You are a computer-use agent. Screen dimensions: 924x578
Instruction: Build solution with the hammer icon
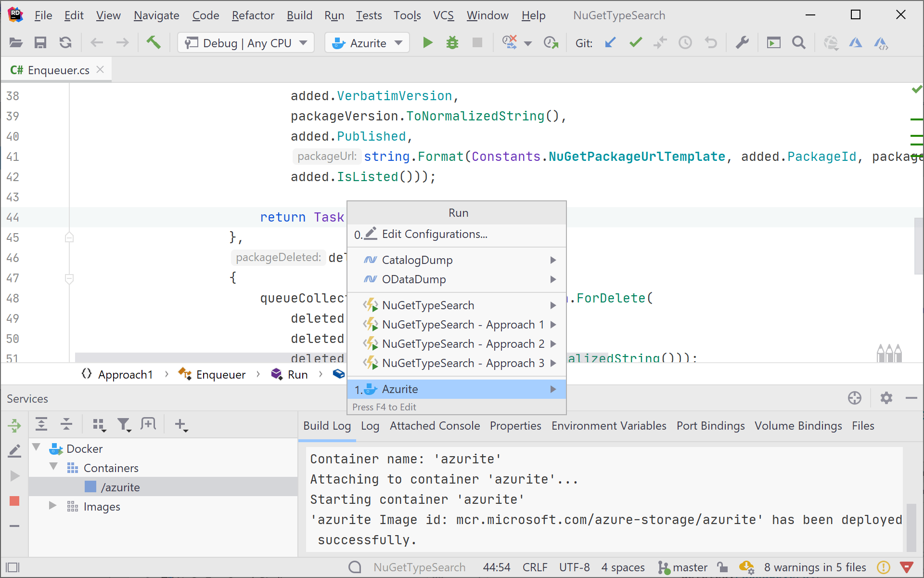[154, 42]
